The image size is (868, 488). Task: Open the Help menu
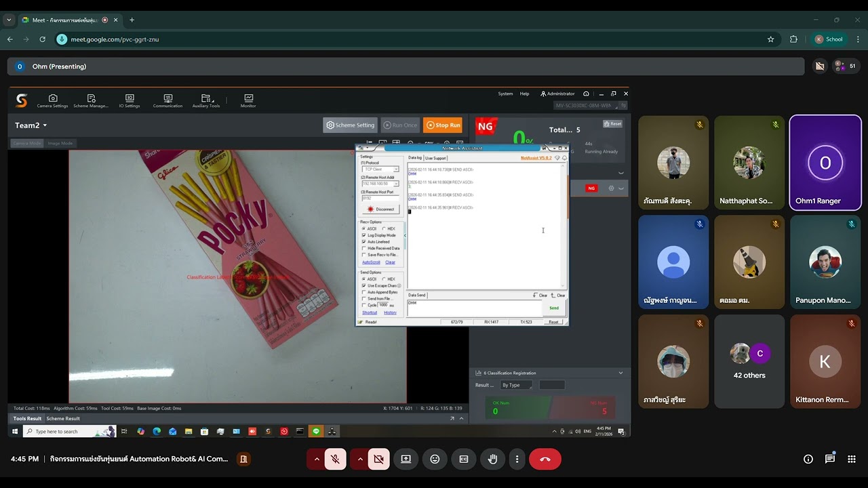[524, 94]
